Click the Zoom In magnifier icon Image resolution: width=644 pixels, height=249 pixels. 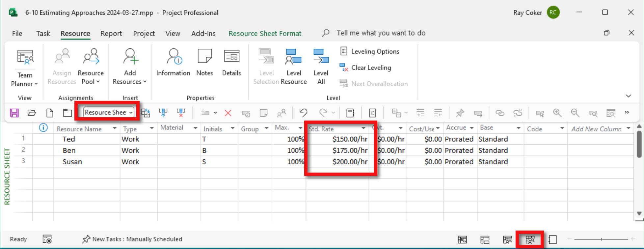pos(557,113)
